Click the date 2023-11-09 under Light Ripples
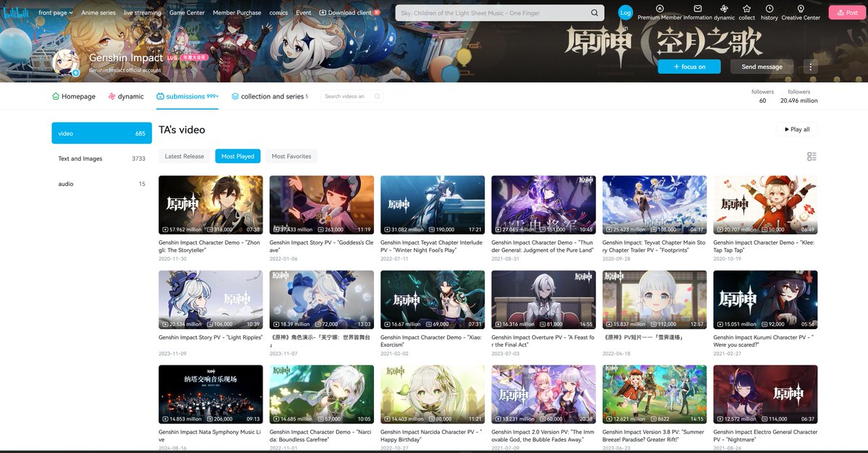The image size is (868, 453). tap(171, 353)
